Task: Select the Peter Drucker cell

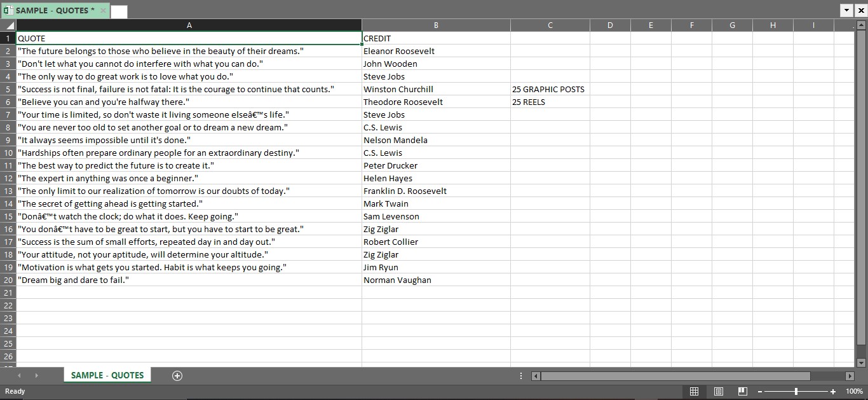Action: pyautogui.click(x=436, y=165)
